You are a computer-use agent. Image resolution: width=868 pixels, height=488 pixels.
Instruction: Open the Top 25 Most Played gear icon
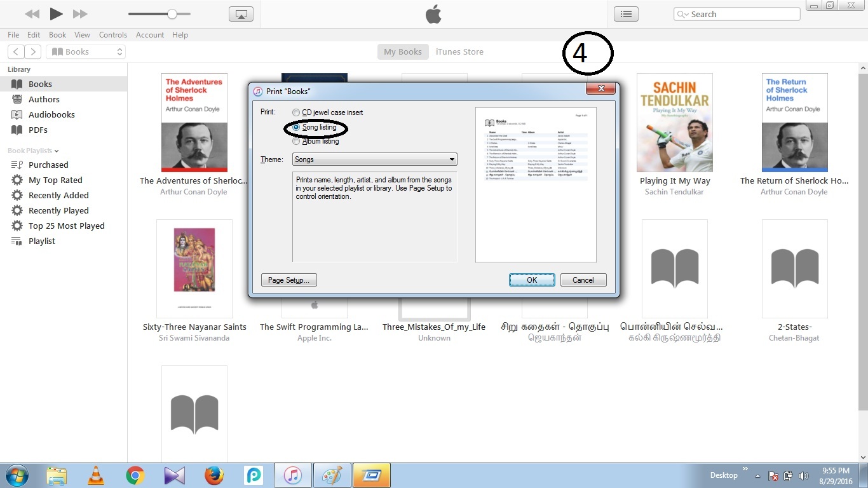point(17,226)
